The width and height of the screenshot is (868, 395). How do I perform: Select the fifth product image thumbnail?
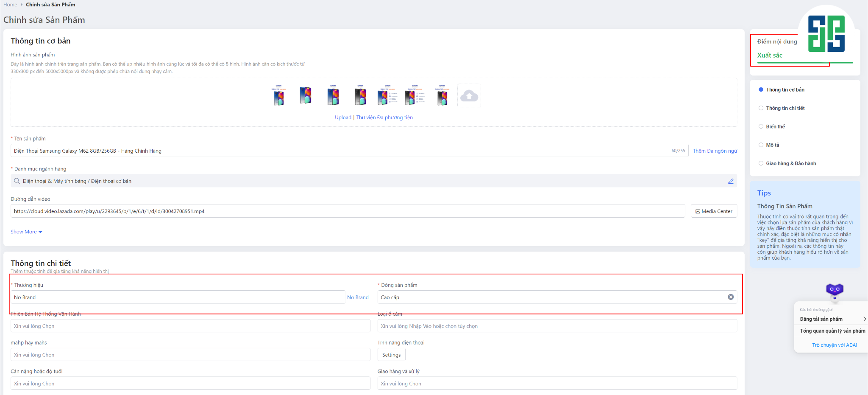(387, 95)
